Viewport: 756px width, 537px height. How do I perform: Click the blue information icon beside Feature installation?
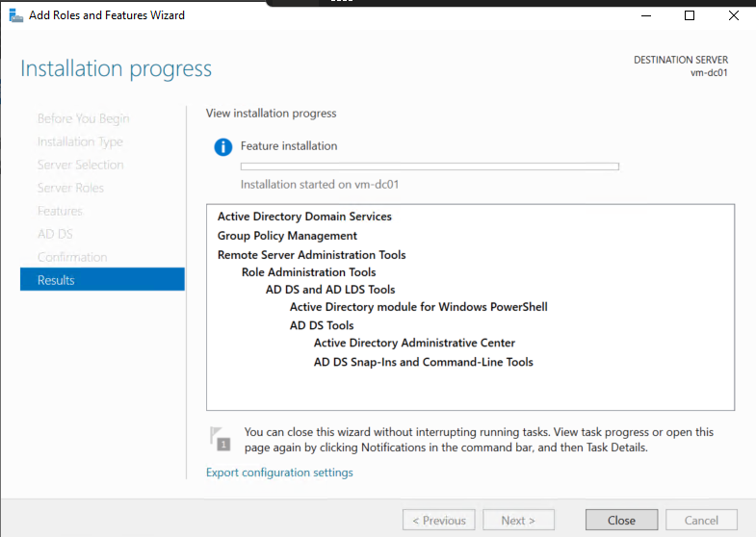point(223,146)
